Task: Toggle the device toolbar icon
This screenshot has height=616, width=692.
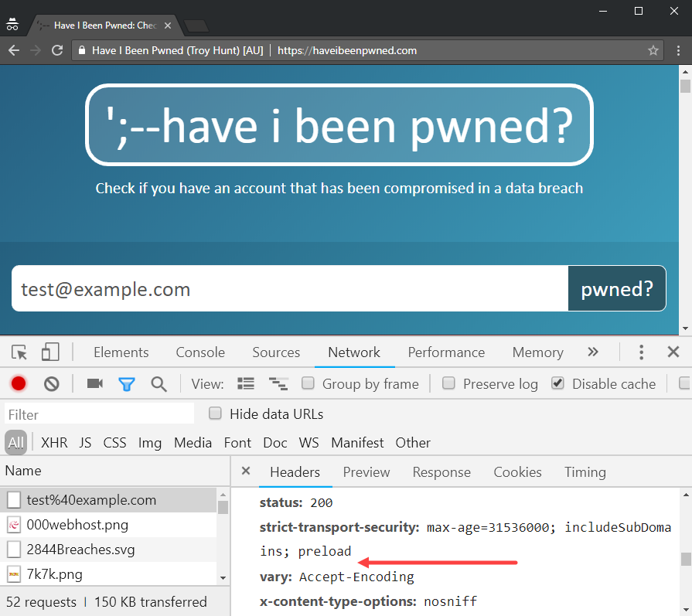Action: pyautogui.click(x=49, y=352)
